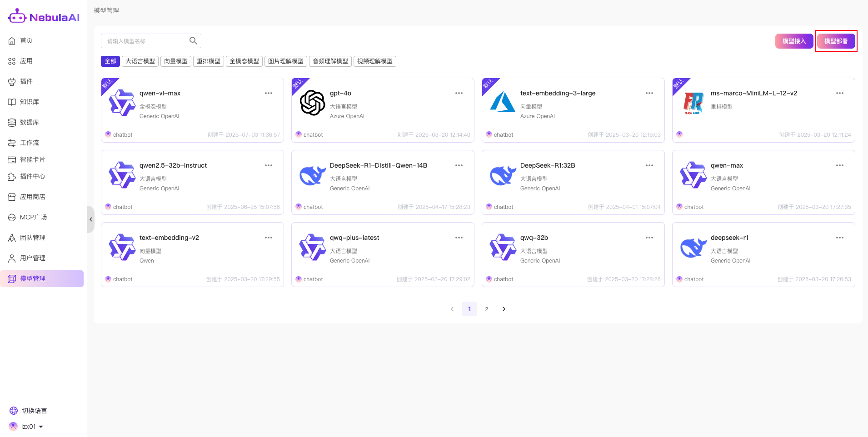Open more options for qwen-vl-max
The width and height of the screenshot is (868, 437).
click(269, 93)
